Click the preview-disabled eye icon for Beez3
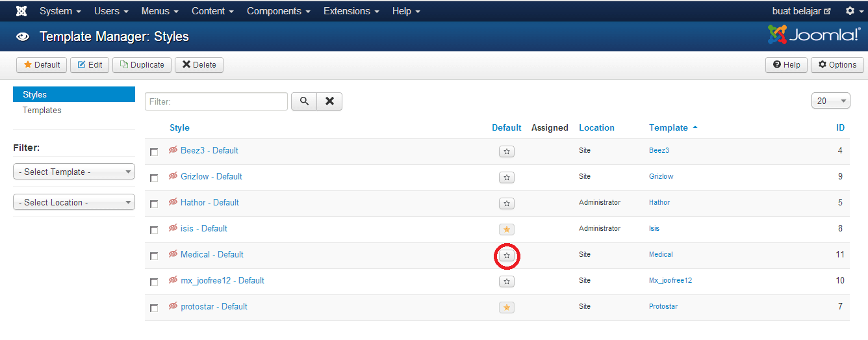868x340 pixels. pyautogui.click(x=173, y=150)
